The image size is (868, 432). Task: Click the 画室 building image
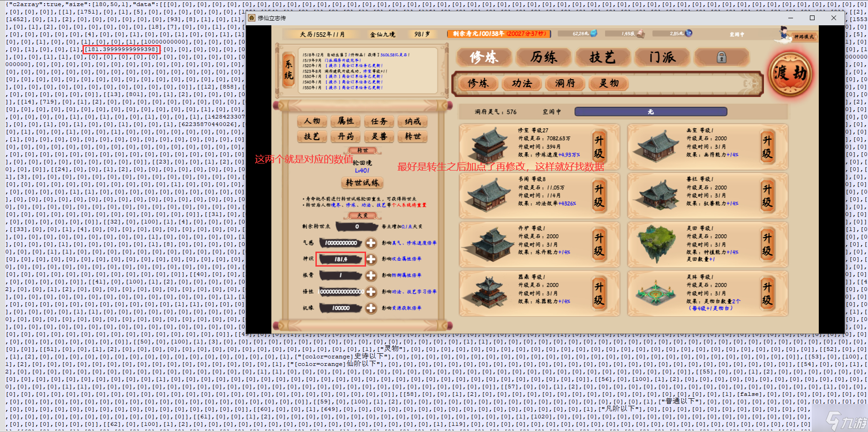pyautogui.click(x=656, y=146)
